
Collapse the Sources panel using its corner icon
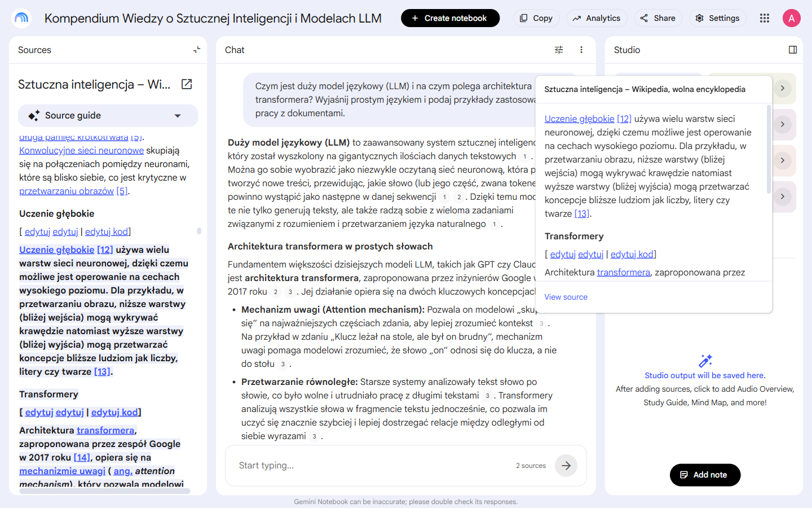point(197,50)
